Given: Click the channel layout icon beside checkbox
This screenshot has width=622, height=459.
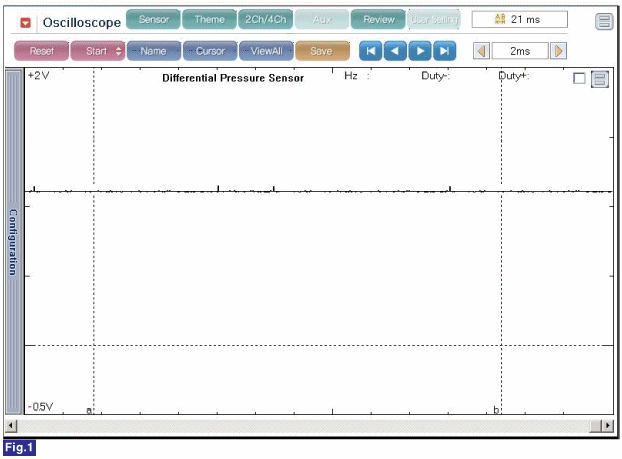Looking at the screenshot, I should [x=600, y=80].
